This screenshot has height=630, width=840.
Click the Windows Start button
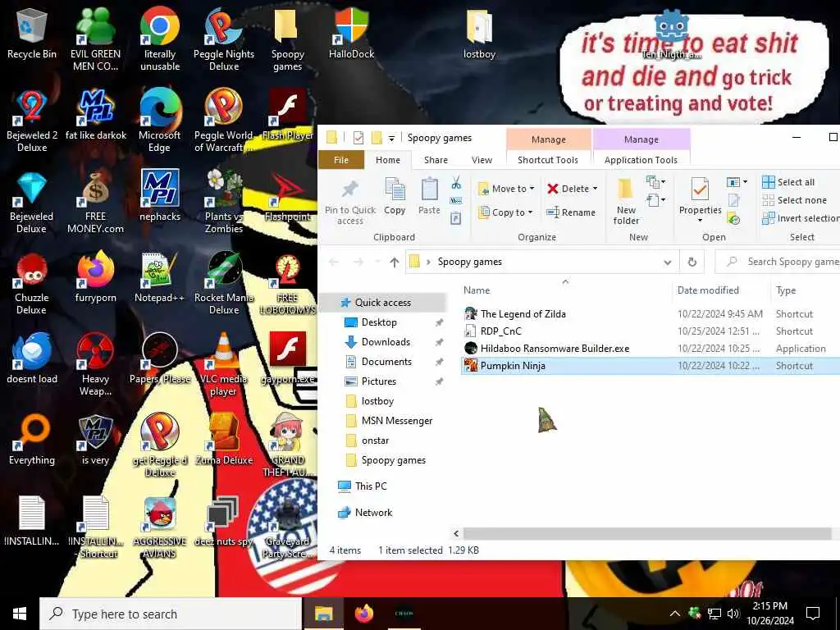coord(20,614)
